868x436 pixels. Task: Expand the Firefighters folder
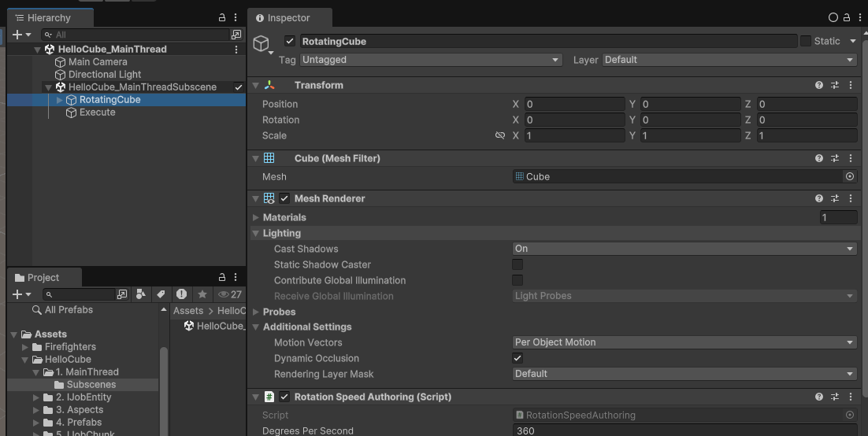(x=25, y=347)
